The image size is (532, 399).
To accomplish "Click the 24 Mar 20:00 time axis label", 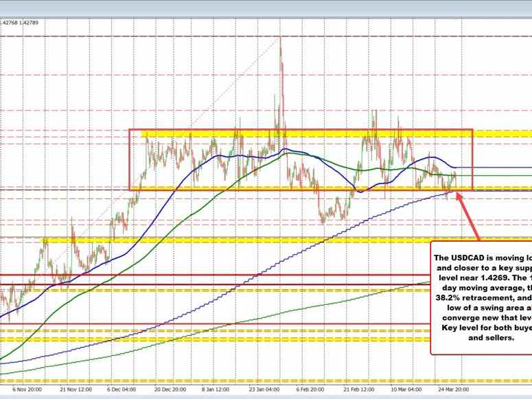I will (453, 389).
